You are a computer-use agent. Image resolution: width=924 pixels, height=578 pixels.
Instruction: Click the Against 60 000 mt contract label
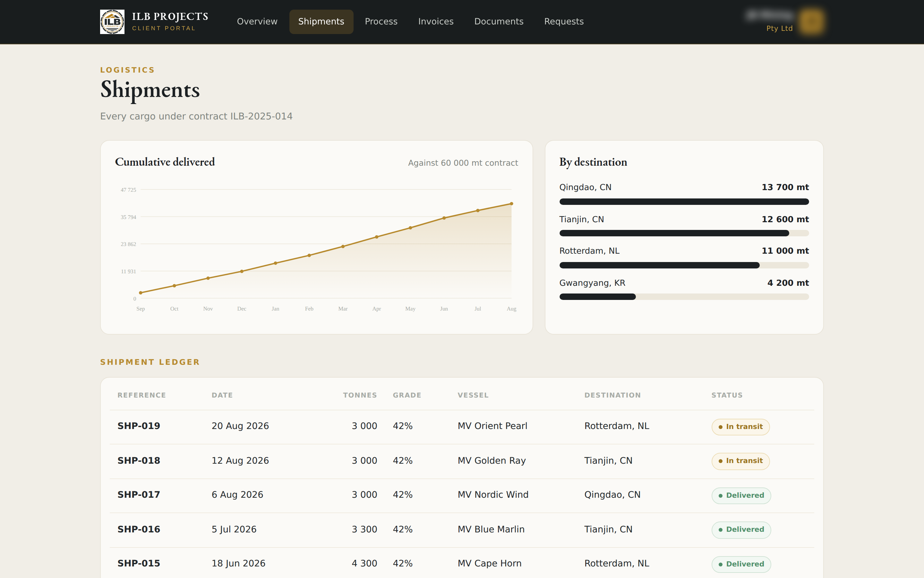point(463,163)
